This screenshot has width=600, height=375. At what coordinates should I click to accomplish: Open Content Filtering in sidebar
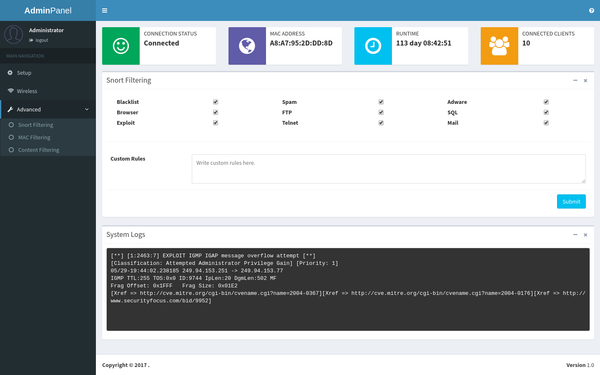pyautogui.click(x=39, y=150)
